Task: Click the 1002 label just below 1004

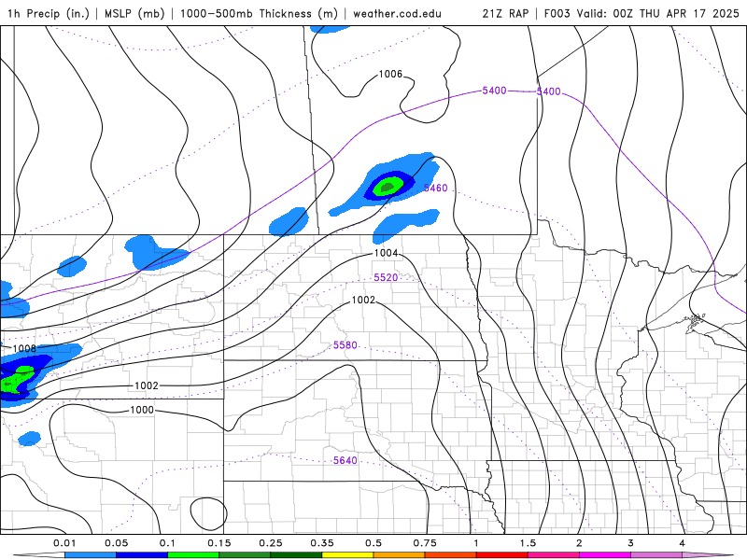Action: click(x=363, y=300)
